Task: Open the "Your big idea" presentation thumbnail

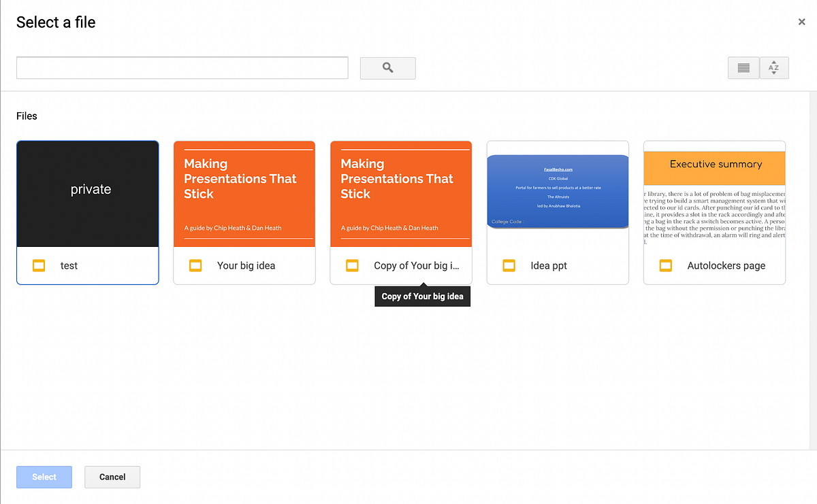Action: pyautogui.click(x=244, y=193)
